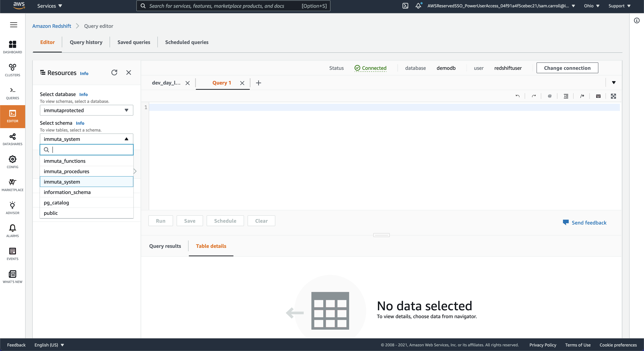Click Info link next to Resources
This screenshot has height=351, width=644.
click(84, 73)
